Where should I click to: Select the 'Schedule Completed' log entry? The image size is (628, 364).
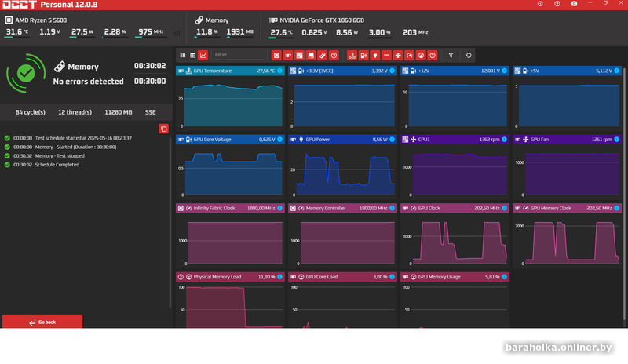tap(42, 165)
